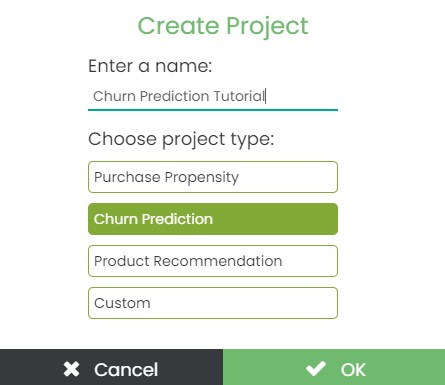Choose the Custom project type
445x385 pixels.
(213, 303)
